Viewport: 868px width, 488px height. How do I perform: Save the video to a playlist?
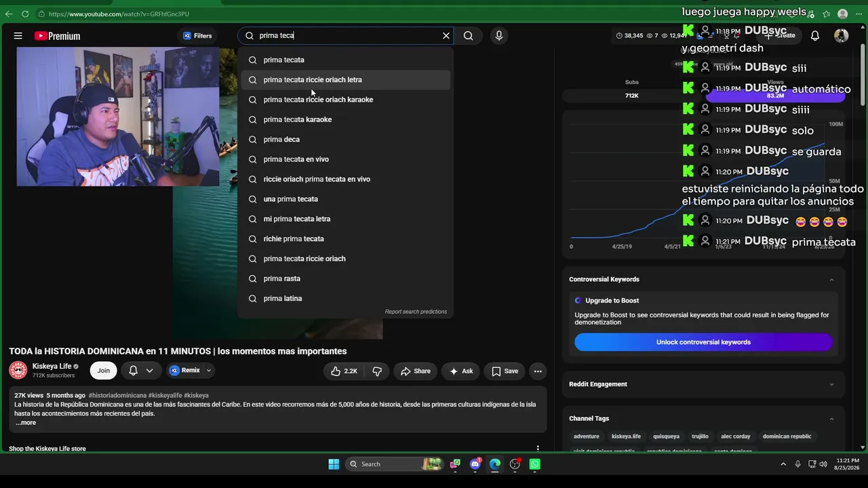(x=505, y=371)
